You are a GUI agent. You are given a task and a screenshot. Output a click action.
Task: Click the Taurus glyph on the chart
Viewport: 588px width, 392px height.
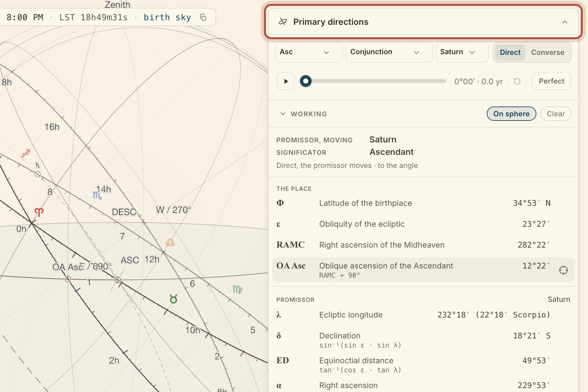(x=173, y=299)
